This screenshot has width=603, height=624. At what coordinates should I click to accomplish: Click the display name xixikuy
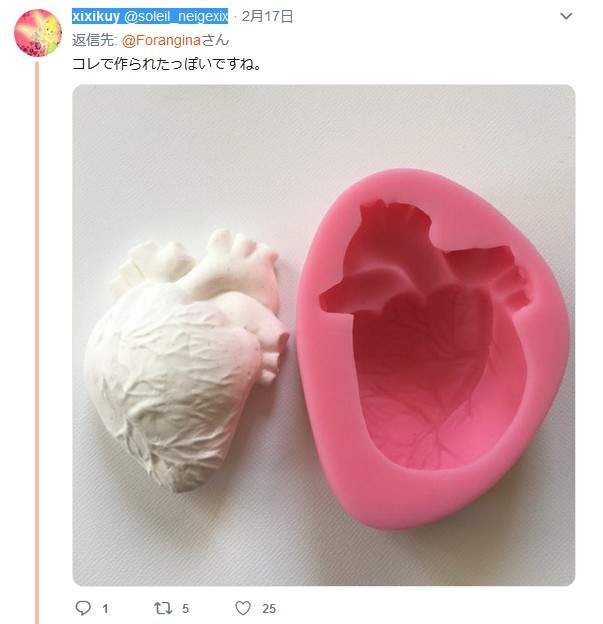click(96, 16)
